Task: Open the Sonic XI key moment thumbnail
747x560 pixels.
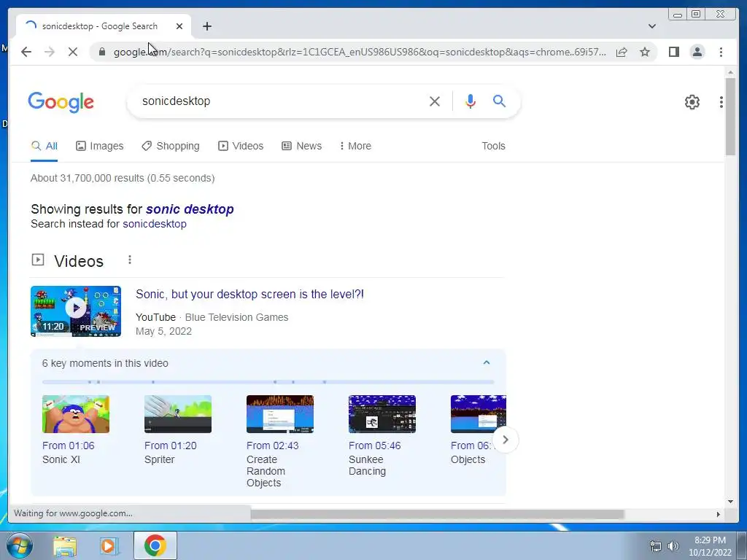Action: point(76,414)
